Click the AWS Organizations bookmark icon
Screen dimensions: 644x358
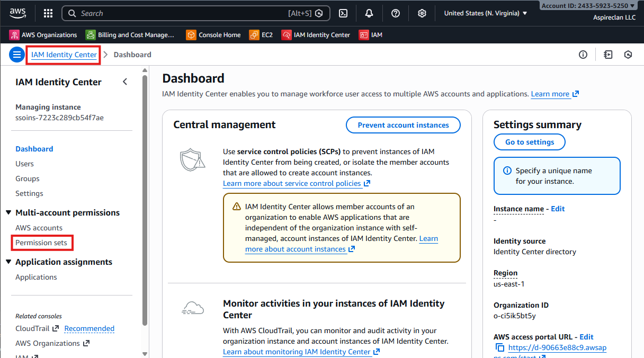14,35
